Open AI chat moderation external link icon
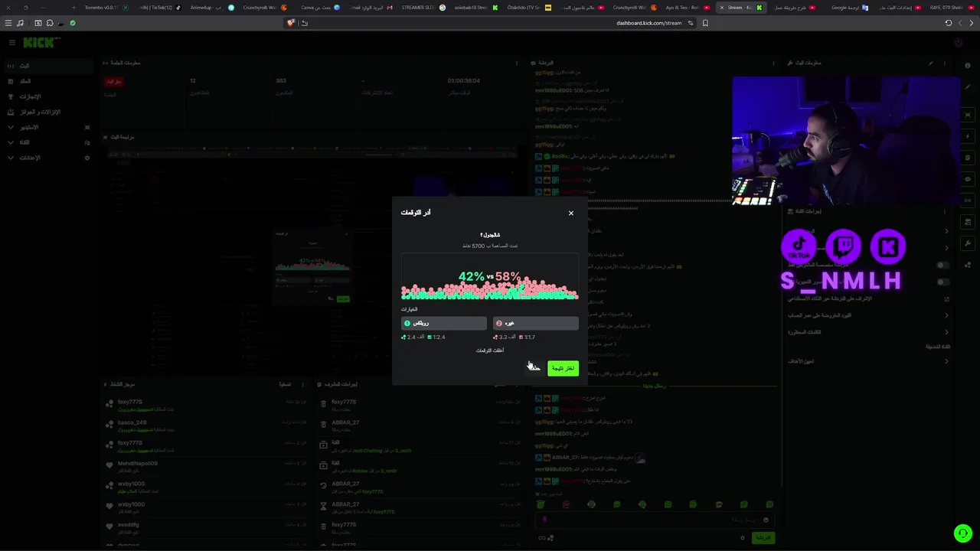 pos(946,299)
